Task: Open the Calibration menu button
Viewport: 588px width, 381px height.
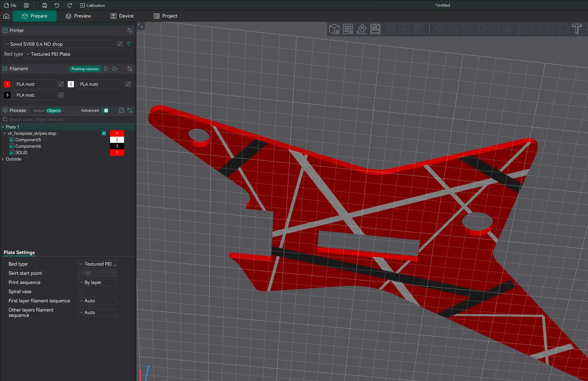Action: [92, 6]
